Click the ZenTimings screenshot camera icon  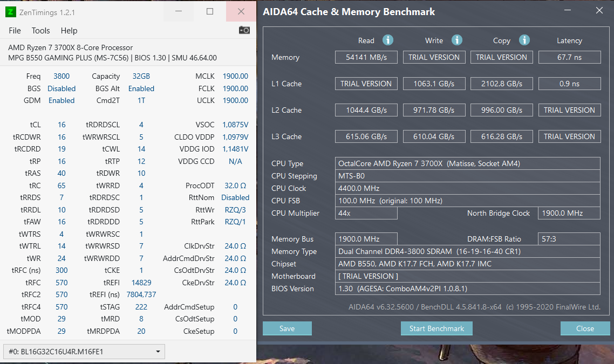(x=244, y=30)
